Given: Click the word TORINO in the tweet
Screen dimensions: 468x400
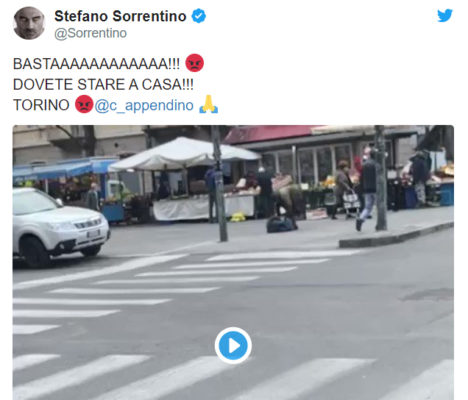Looking at the screenshot, I should pos(41,105).
